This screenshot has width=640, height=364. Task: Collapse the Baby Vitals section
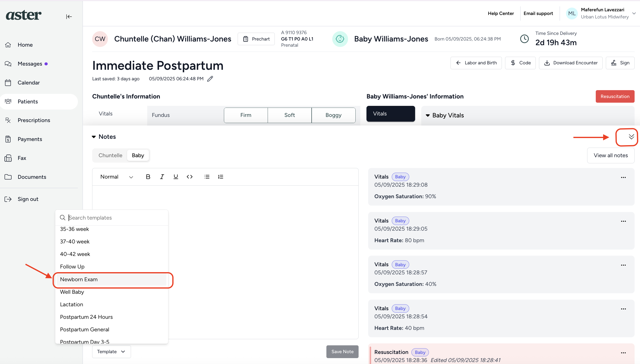point(428,115)
